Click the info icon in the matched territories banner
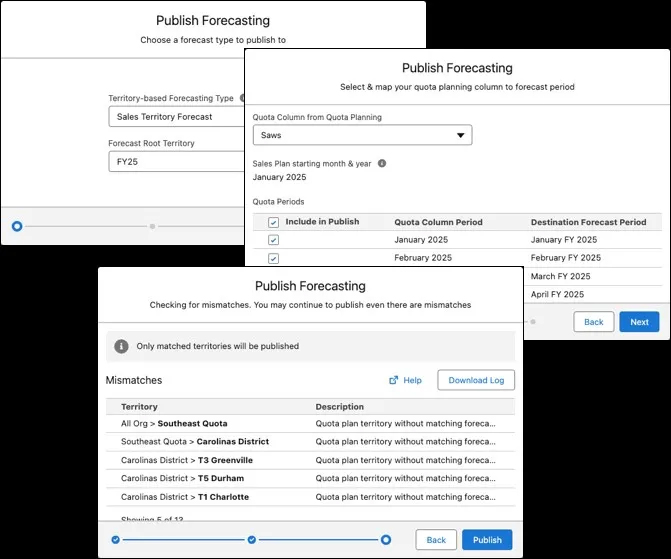 pos(121,346)
